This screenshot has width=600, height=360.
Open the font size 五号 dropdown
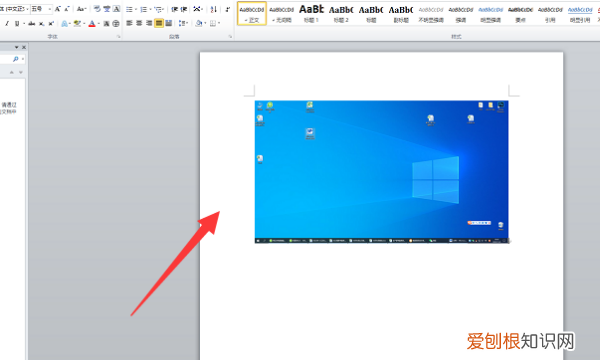point(50,9)
